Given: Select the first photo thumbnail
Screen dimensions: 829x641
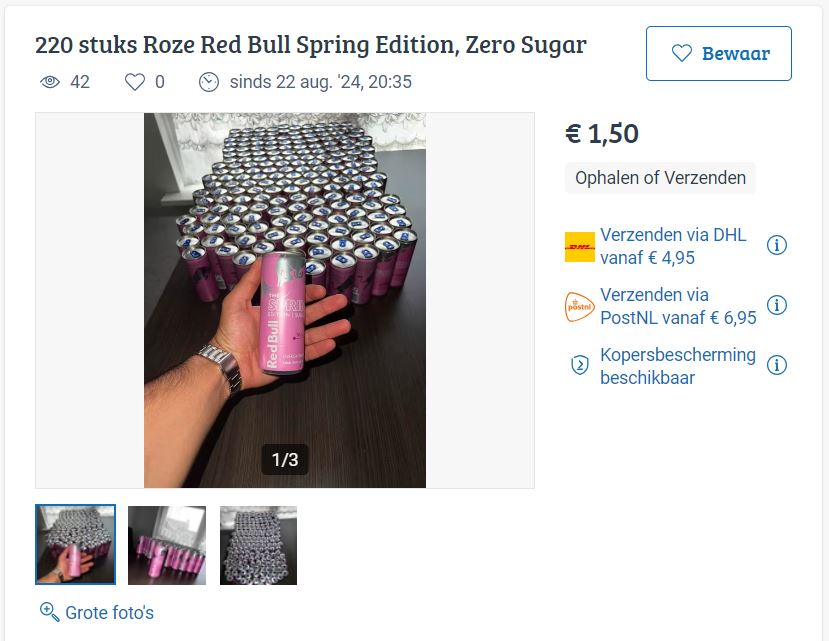Looking at the screenshot, I should [x=76, y=545].
